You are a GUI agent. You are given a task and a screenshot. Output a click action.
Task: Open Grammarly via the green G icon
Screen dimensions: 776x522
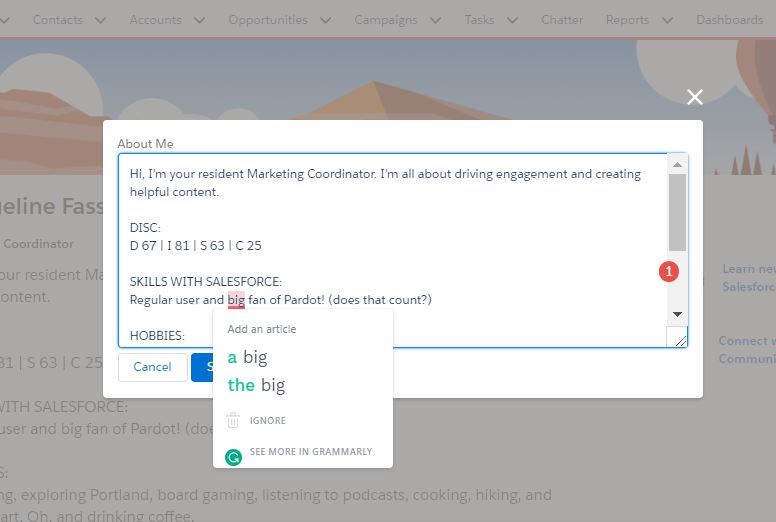tap(233, 457)
